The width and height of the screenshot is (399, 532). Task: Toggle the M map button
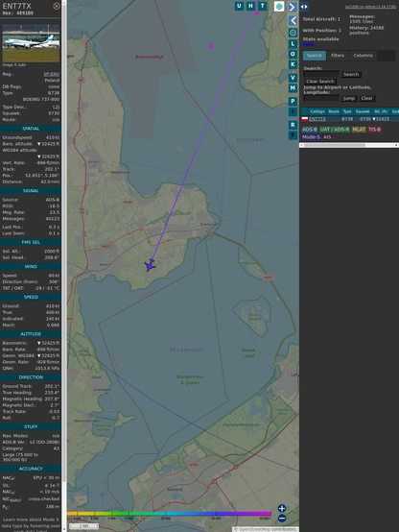pos(293,88)
